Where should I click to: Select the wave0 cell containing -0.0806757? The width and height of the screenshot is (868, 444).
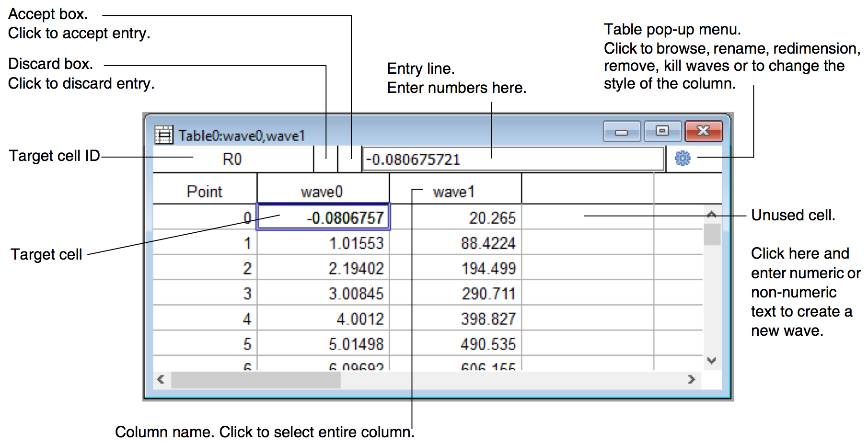(324, 217)
